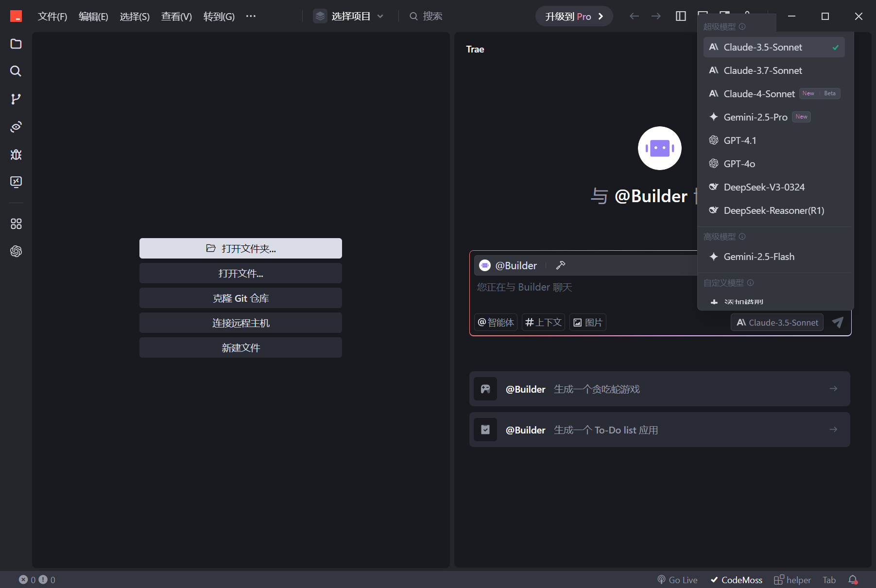876x588 pixels.
Task: Click the checklist icon on To-Do card
Action: click(485, 430)
